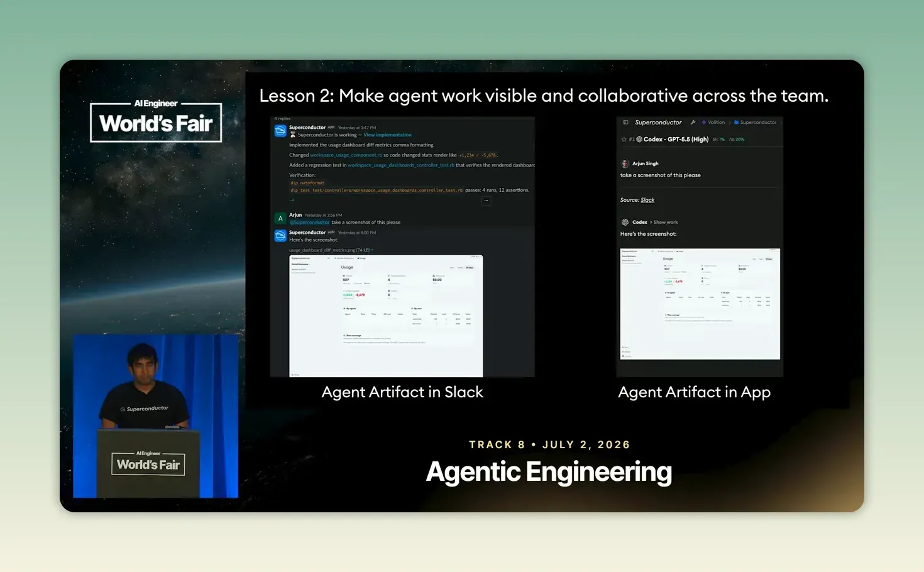924x572 pixels.
Task: Click the Codex - GPT-5.5 (High) title
Action: pos(676,140)
